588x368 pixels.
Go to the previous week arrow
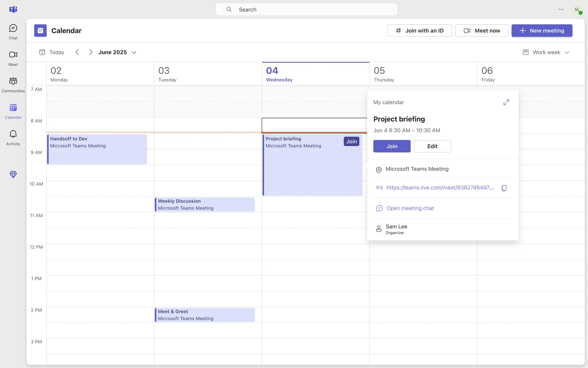tap(77, 52)
